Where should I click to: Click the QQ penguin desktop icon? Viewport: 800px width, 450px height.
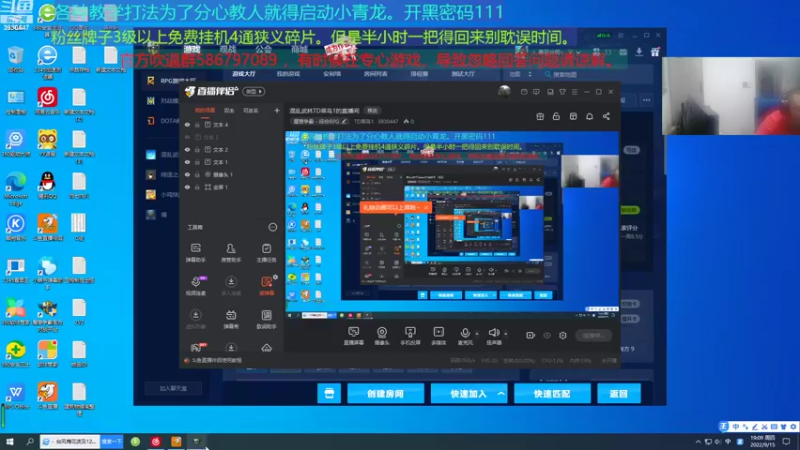click(x=47, y=185)
